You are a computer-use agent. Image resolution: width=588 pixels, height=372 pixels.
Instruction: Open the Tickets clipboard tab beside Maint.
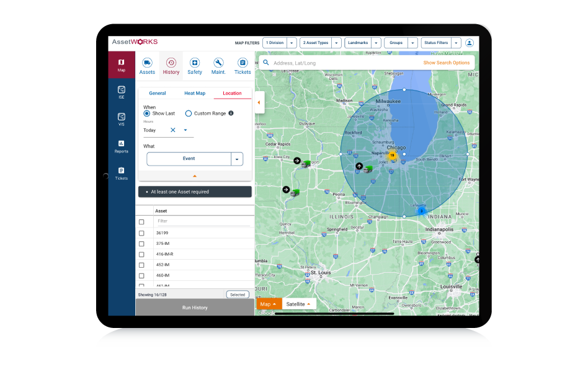[x=243, y=66]
